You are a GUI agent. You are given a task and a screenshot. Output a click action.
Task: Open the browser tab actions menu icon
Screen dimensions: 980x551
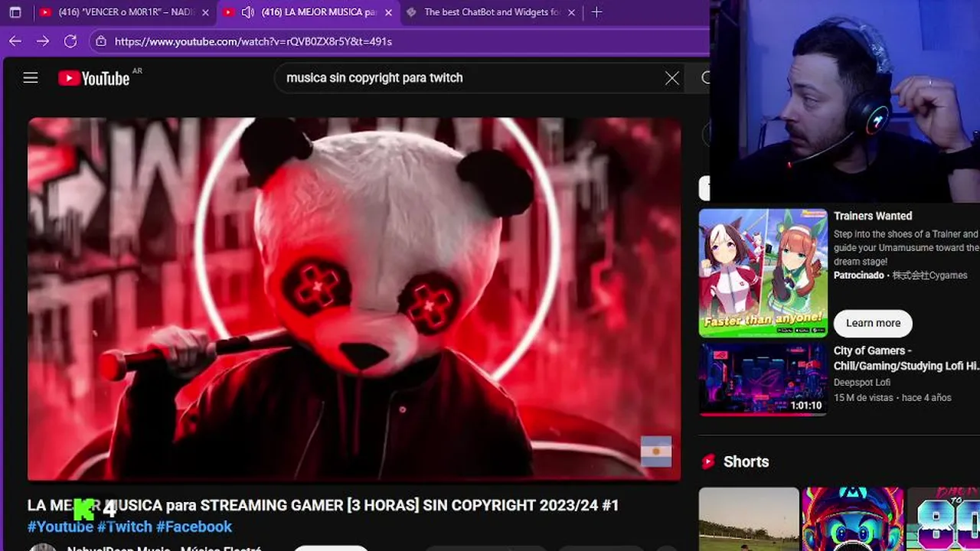15,12
